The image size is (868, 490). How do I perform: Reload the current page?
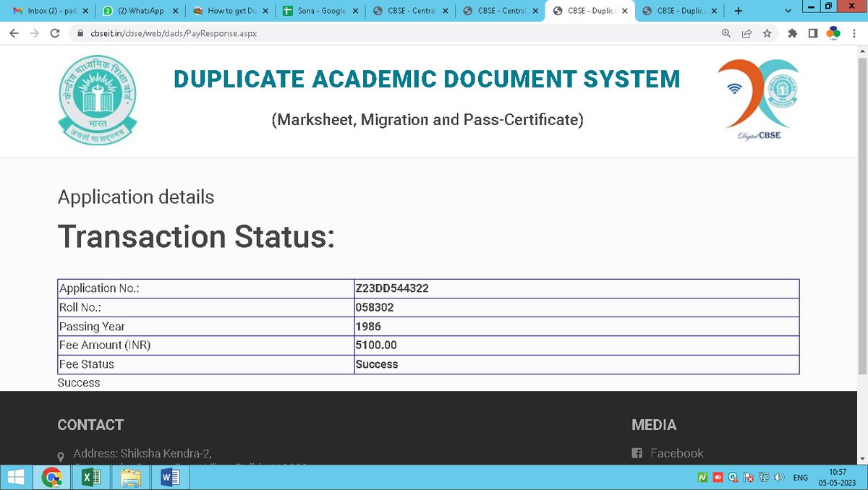click(54, 33)
